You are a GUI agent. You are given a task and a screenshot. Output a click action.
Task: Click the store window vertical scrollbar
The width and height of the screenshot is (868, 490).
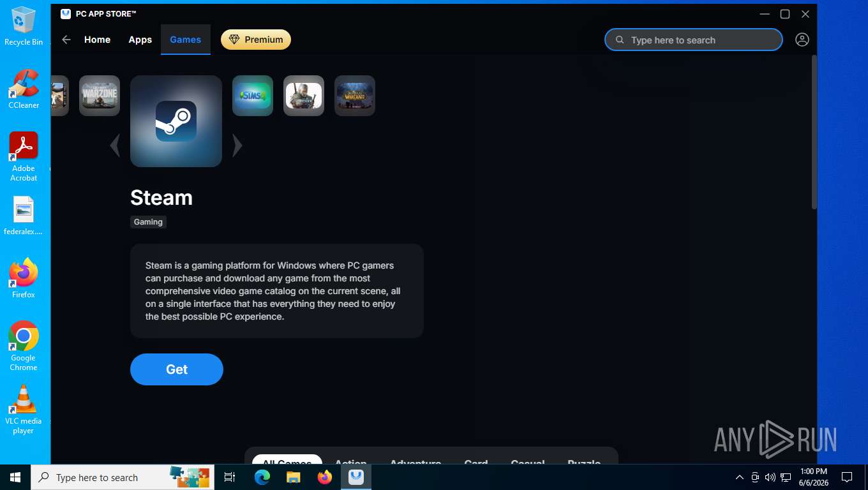814,132
